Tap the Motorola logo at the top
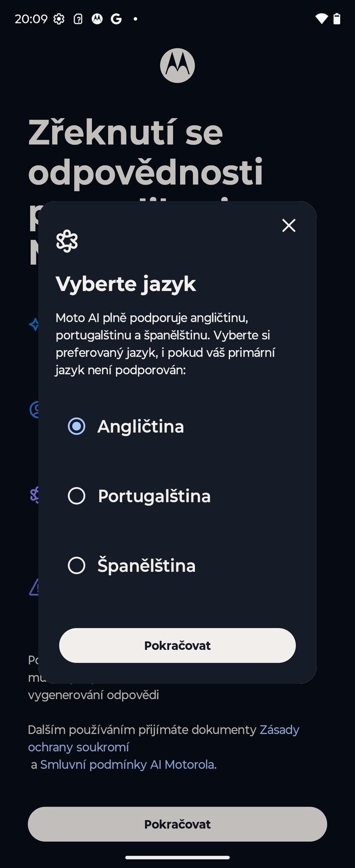Screen dimensions: 355x868 click(177, 66)
